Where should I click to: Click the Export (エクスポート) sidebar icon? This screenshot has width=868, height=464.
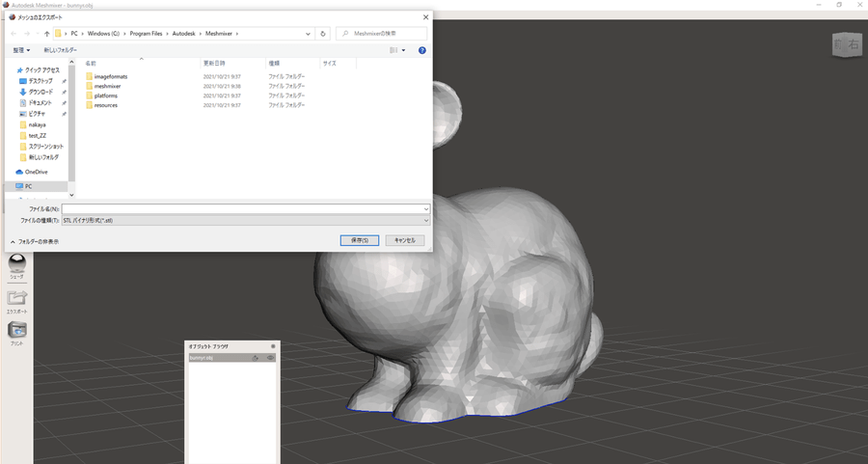click(x=17, y=299)
